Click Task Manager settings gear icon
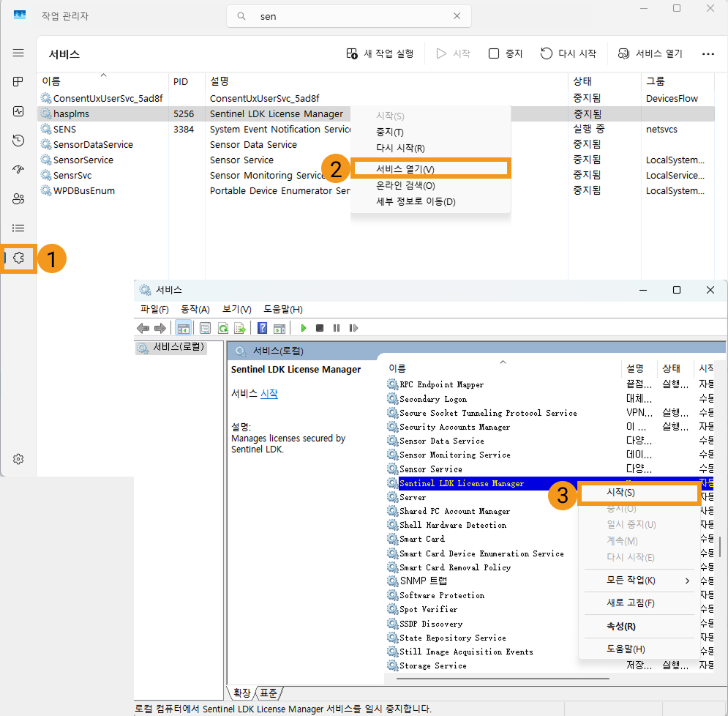Viewport: 728px width, 716px height. tap(18, 459)
